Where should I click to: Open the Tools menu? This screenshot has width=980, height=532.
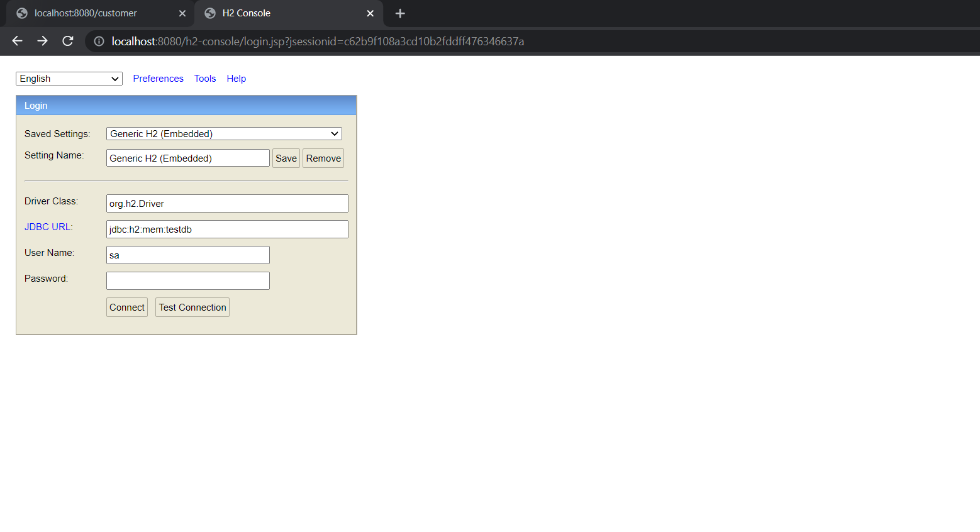pos(204,78)
